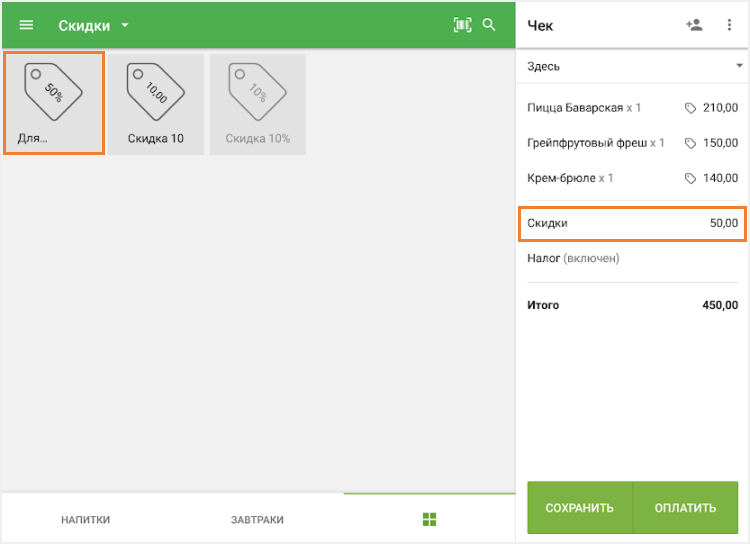Switch to the ЗАВТРАКИ tab
Screen dimensions: 750x544
click(x=257, y=520)
